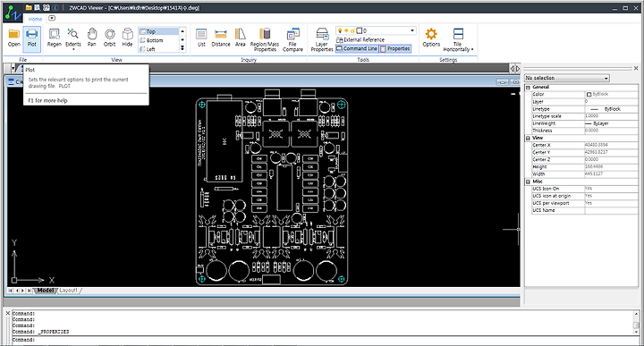Collapse the Misc properties section
Viewport: 644px width, 346px height.
529,181
